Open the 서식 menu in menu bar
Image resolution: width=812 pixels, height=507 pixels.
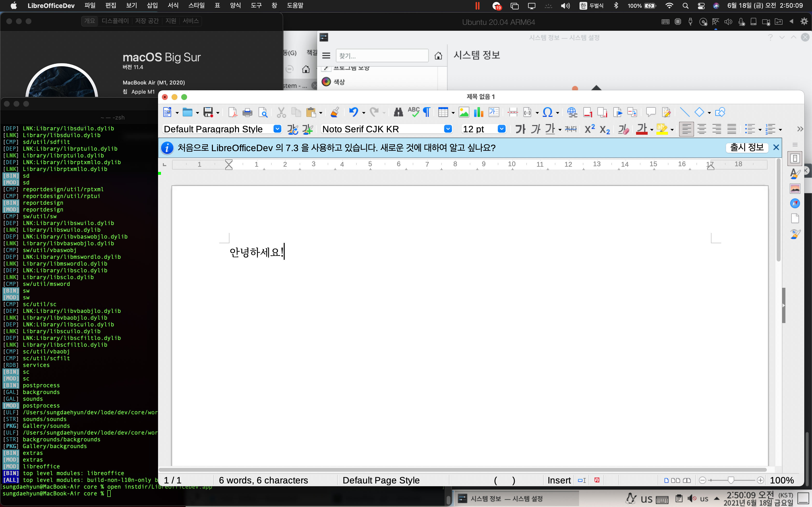[x=173, y=6]
